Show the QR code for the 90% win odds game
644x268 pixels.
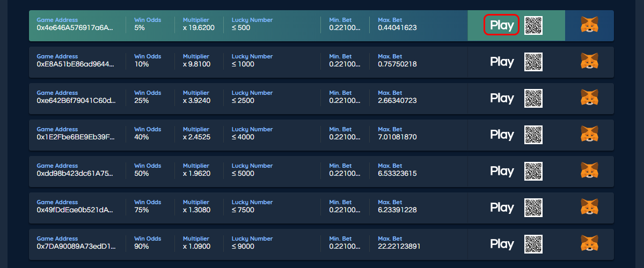coord(533,244)
